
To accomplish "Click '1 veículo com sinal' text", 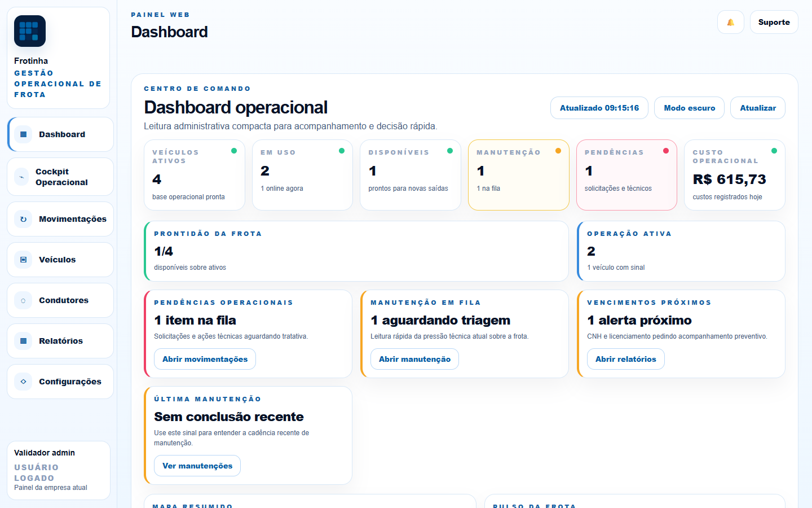I will (616, 268).
